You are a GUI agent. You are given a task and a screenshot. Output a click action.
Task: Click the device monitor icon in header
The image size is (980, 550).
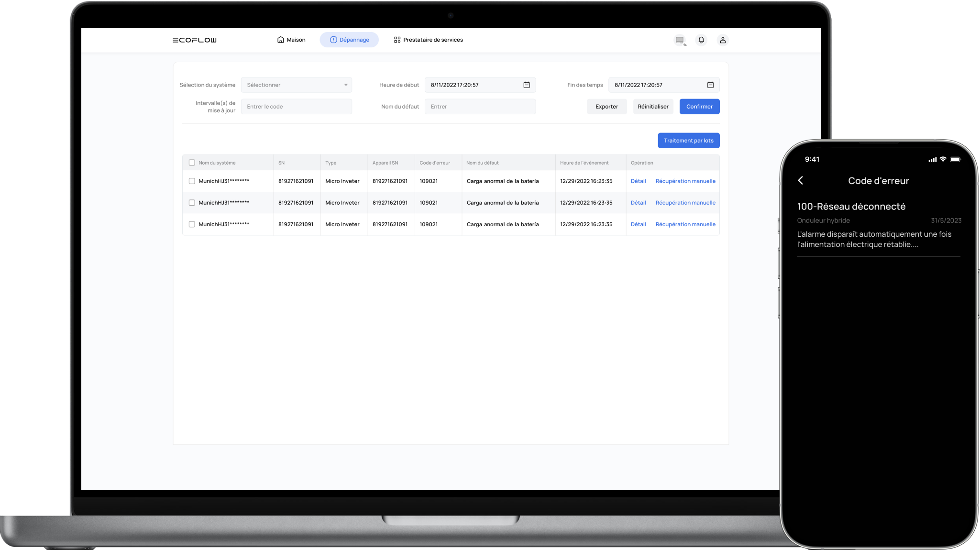point(680,40)
